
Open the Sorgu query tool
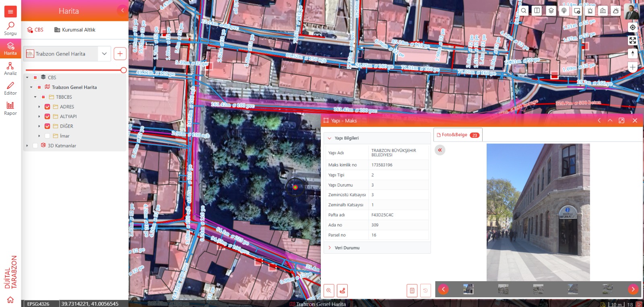10,29
